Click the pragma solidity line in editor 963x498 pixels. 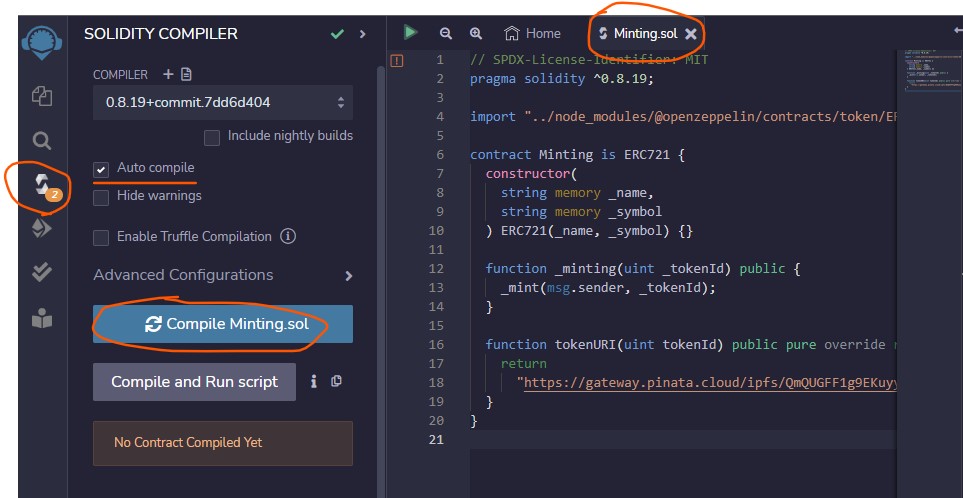[562, 79]
